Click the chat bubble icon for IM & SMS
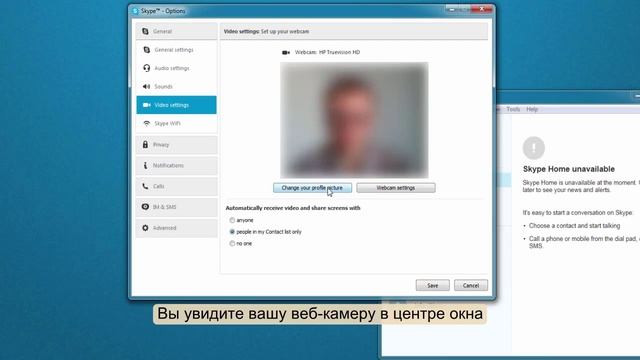The width and height of the screenshot is (640, 360). [145, 207]
